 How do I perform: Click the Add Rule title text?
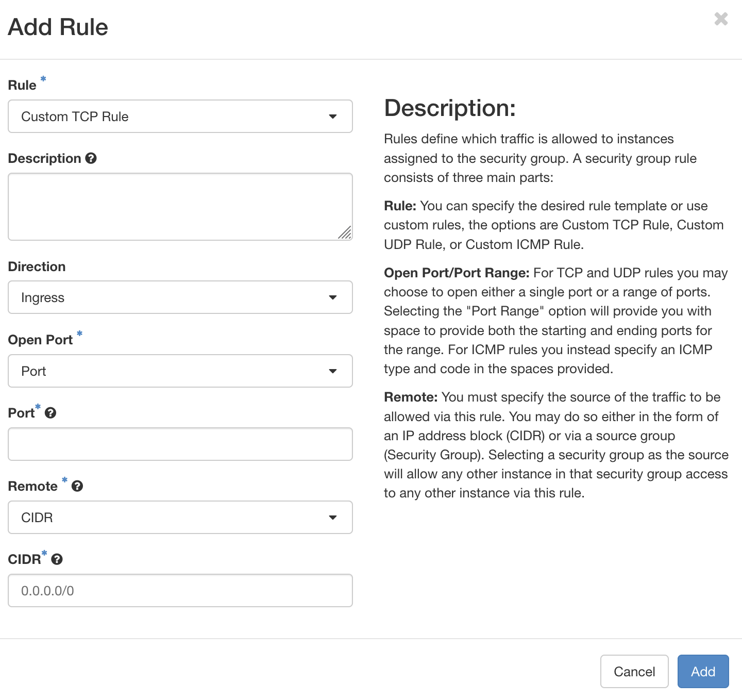[57, 27]
